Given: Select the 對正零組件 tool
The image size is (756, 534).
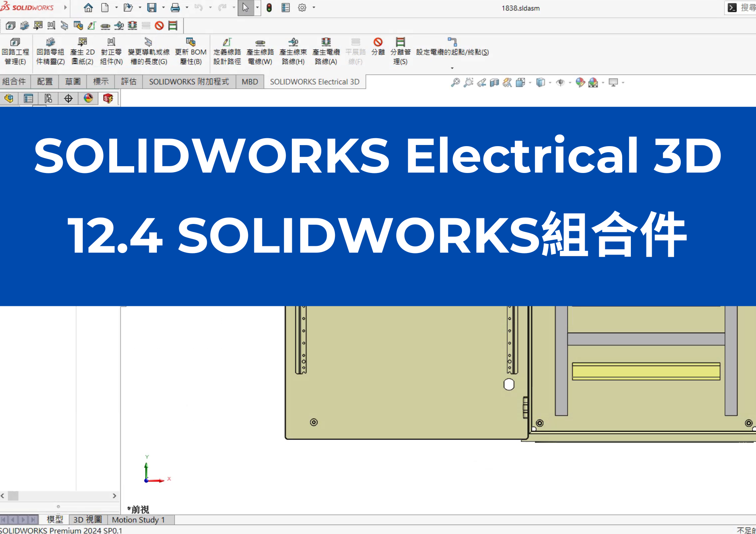Looking at the screenshot, I should [x=110, y=51].
